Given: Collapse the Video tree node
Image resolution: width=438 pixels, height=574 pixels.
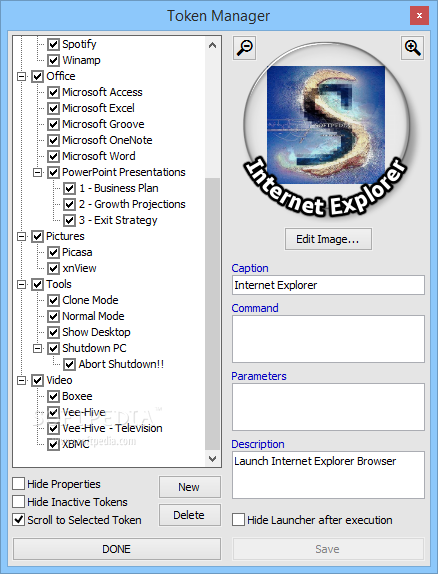Looking at the screenshot, I should tap(22, 381).
